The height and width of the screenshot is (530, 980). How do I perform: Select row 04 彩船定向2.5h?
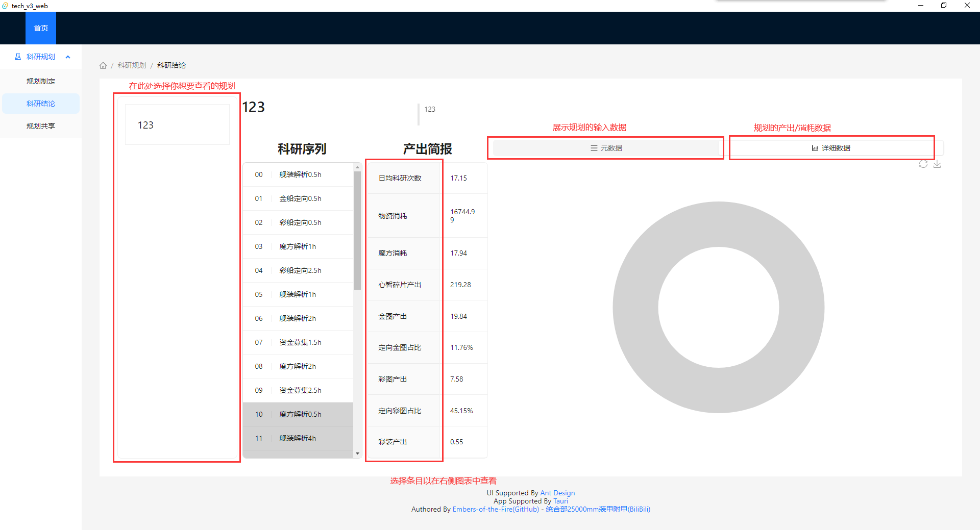click(298, 270)
